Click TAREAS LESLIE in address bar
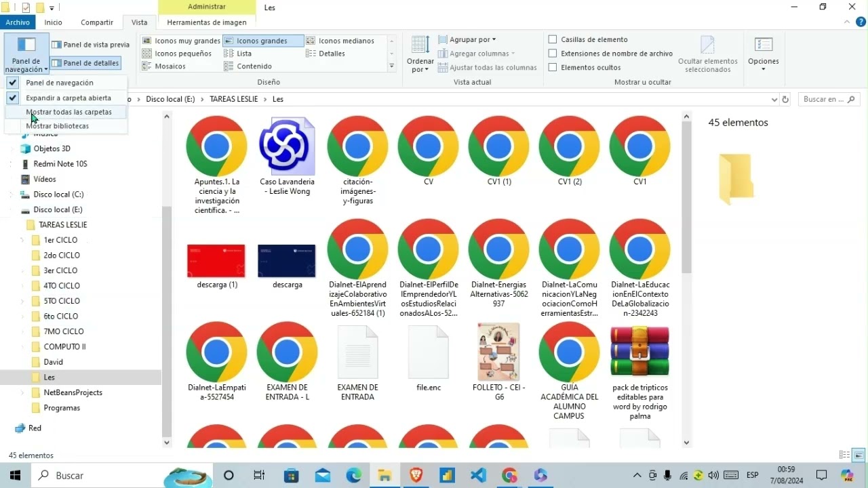Viewport: 868px width, 488px height. 234,99
